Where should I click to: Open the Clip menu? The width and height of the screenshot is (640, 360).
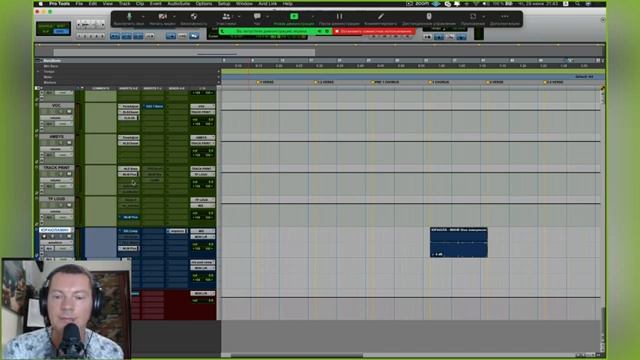pos(140,4)
